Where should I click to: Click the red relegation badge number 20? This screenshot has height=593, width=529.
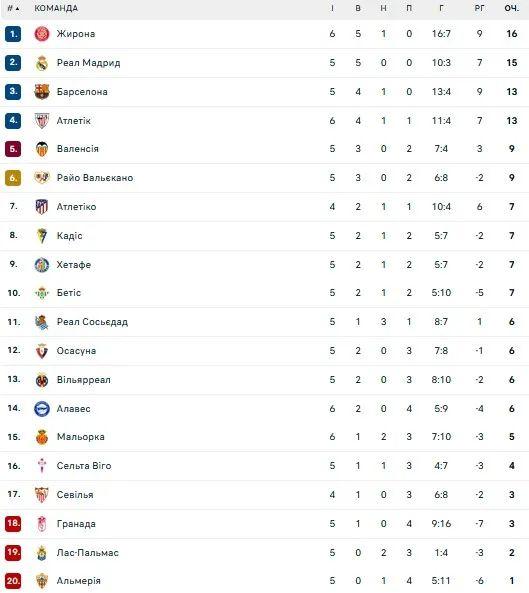pyautogui.click(x=13, y=581)
